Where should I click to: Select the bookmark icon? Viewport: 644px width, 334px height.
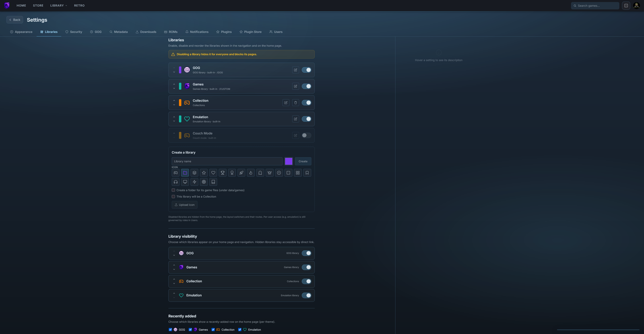[x=307, y=173]
